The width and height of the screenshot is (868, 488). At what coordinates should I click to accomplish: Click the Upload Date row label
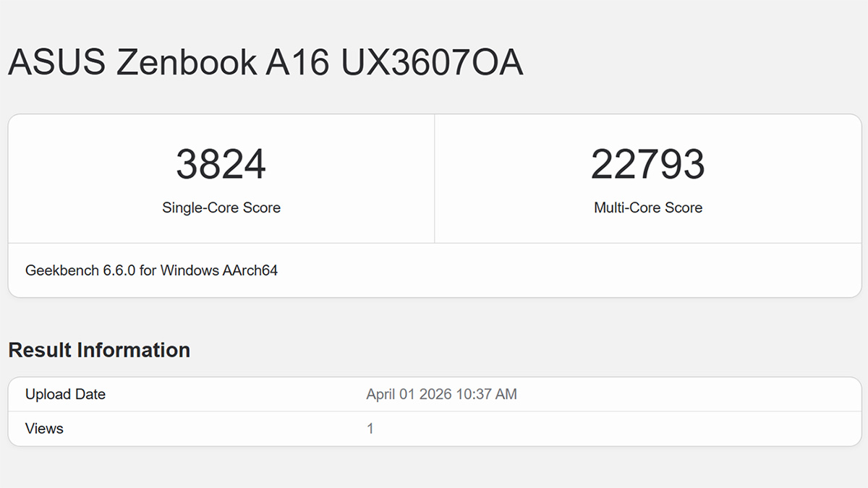pos(65,394)
